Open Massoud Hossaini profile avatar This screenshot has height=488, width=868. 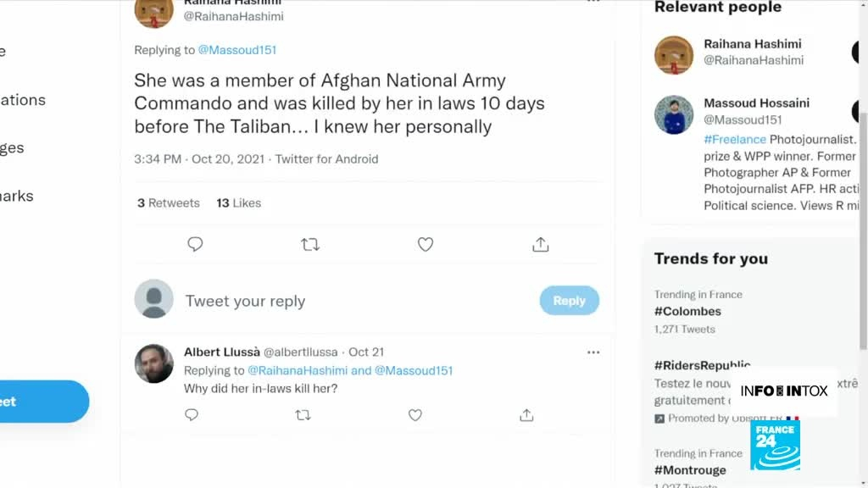tap(674, 114)
